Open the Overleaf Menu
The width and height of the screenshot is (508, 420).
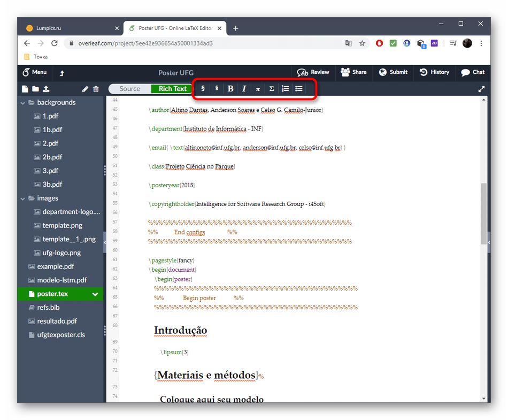[35, 72]
